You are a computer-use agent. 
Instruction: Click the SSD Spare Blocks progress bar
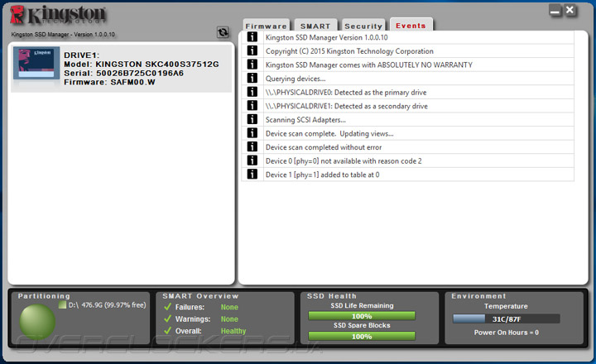[362, 336]
